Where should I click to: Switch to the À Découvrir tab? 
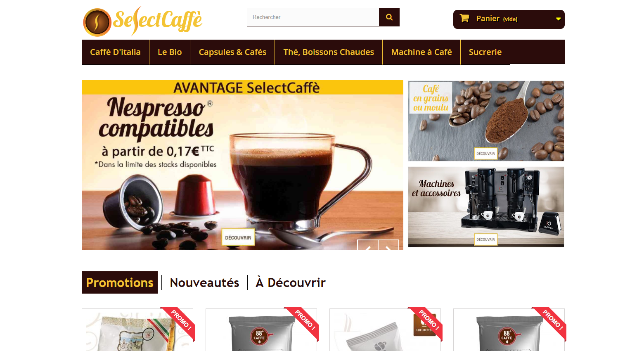291,282
